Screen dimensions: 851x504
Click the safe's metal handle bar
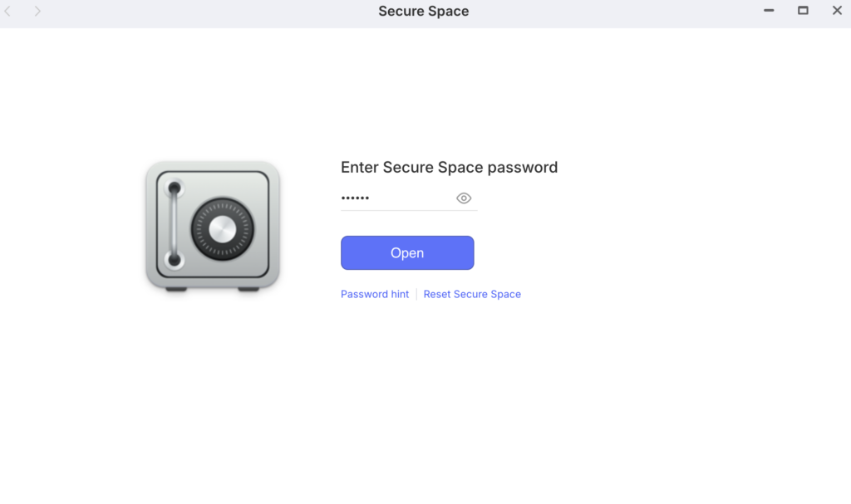coord(174,224)
